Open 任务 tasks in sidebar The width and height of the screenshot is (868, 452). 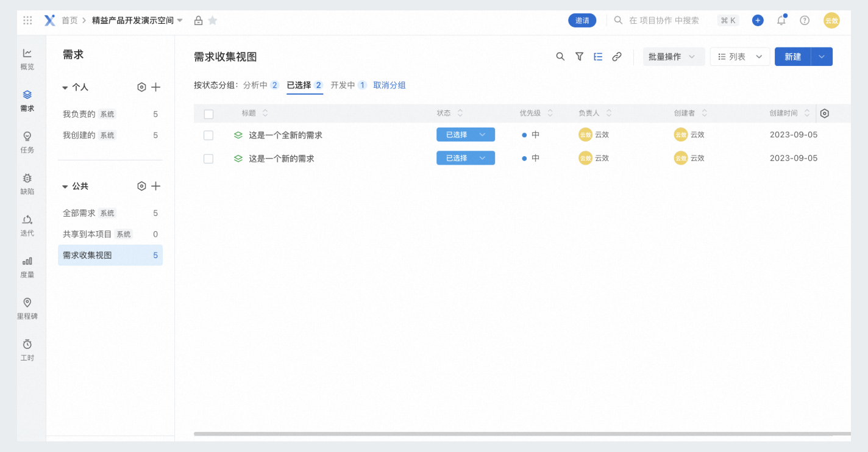[27, 142]
